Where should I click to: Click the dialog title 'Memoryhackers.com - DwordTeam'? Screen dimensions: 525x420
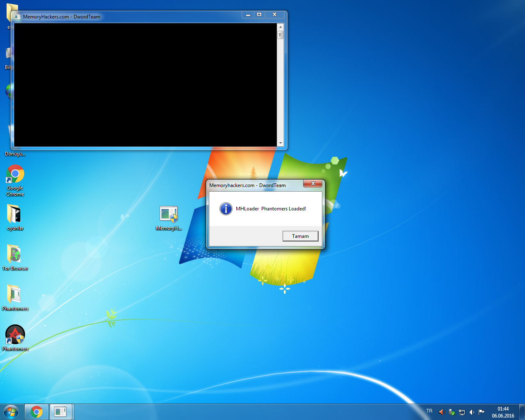click(x=247, y=185)
